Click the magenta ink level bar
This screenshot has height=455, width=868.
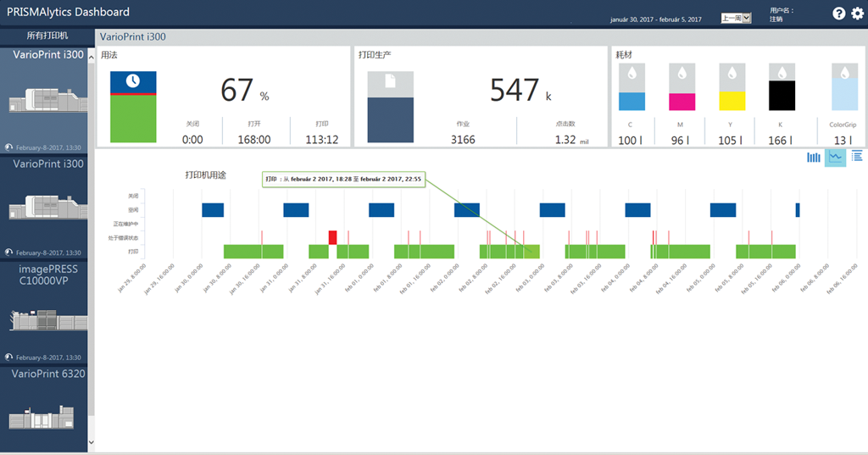point(682,102)
